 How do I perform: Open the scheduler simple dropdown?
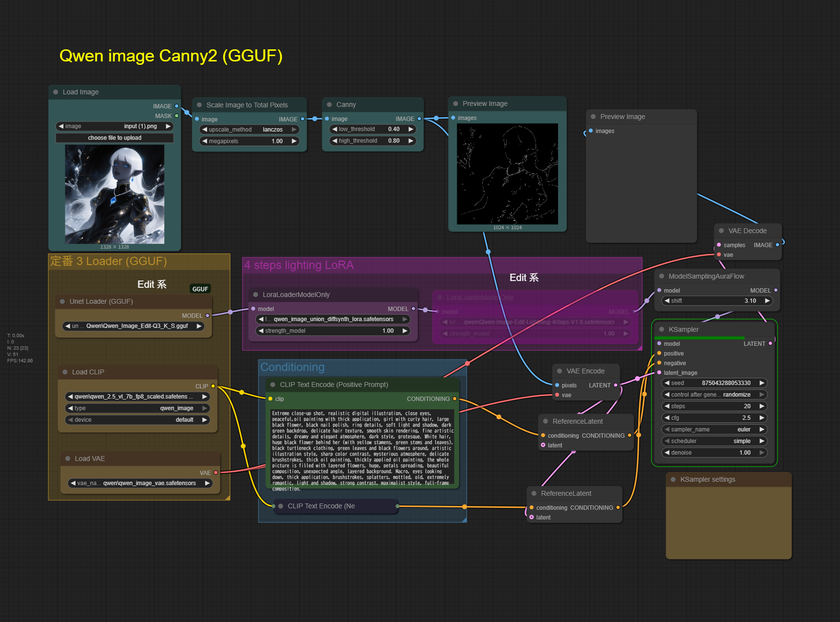click(x=714, y=441)
